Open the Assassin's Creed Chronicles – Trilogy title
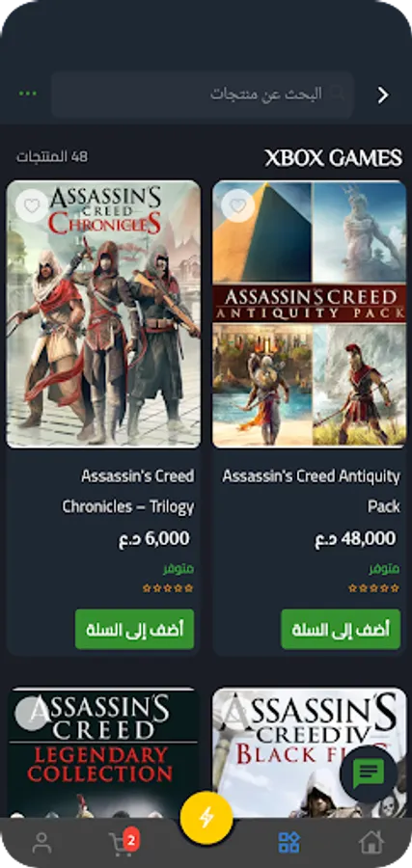This screenshot has height=868, width=412. (128, 491)
